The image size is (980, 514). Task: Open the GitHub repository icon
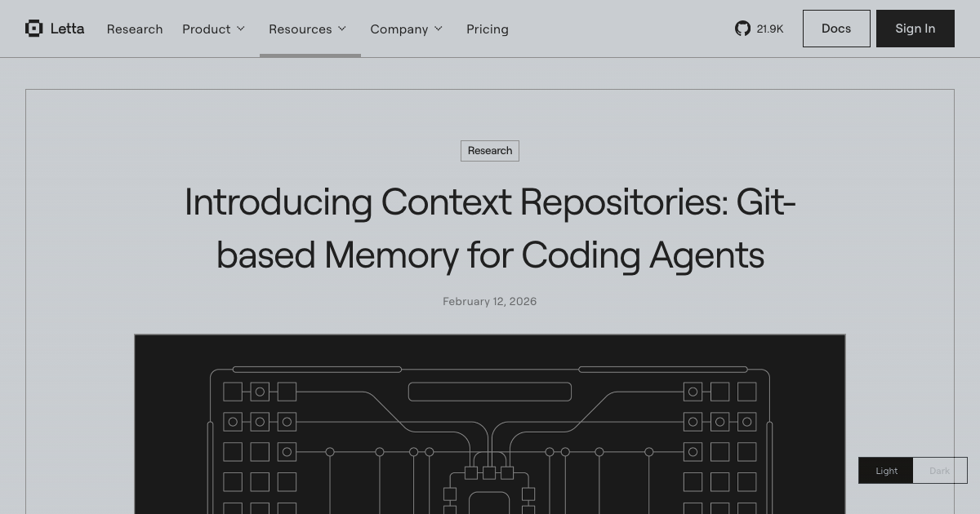(742, 29)
